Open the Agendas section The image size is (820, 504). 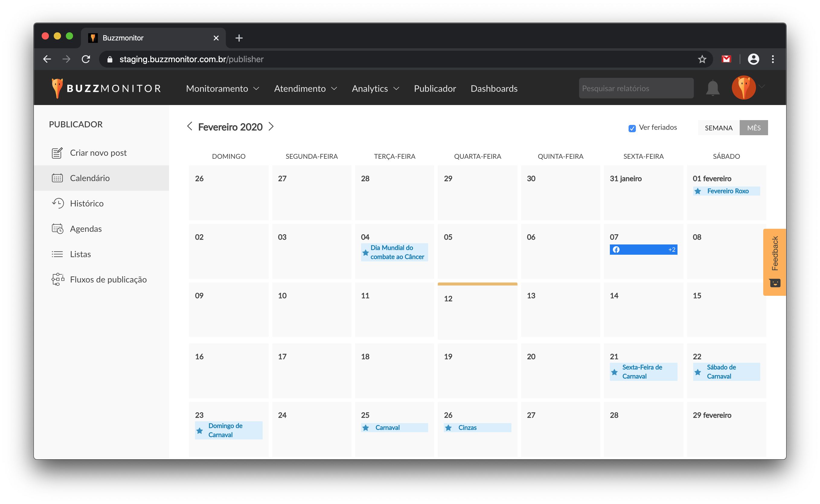[86, 229]
